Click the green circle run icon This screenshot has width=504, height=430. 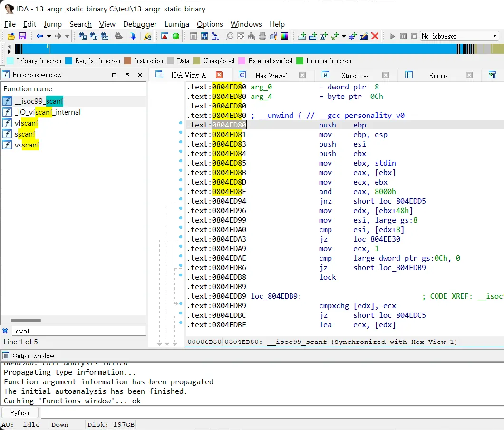coord(176,36)
